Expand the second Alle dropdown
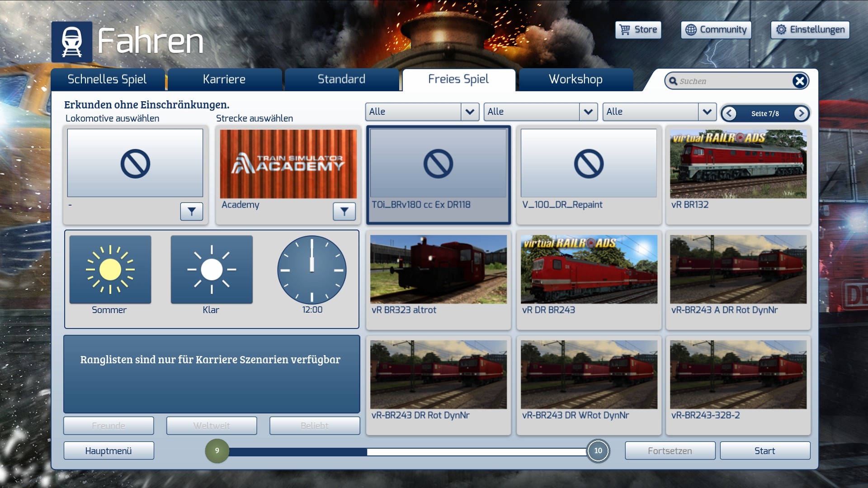This screenshot has width=868, height=488. pyautogui.click(x=588, y=112)
